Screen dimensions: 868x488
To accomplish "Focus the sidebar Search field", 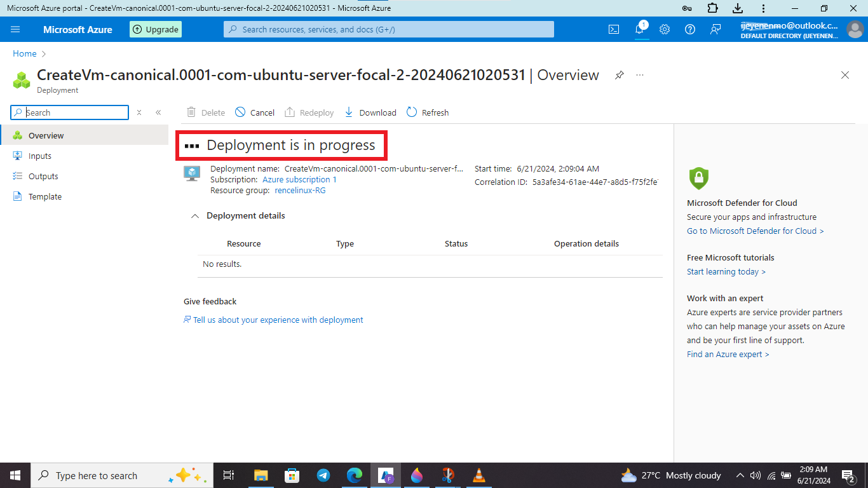I will pyautogui.click(x=70, y=112).
